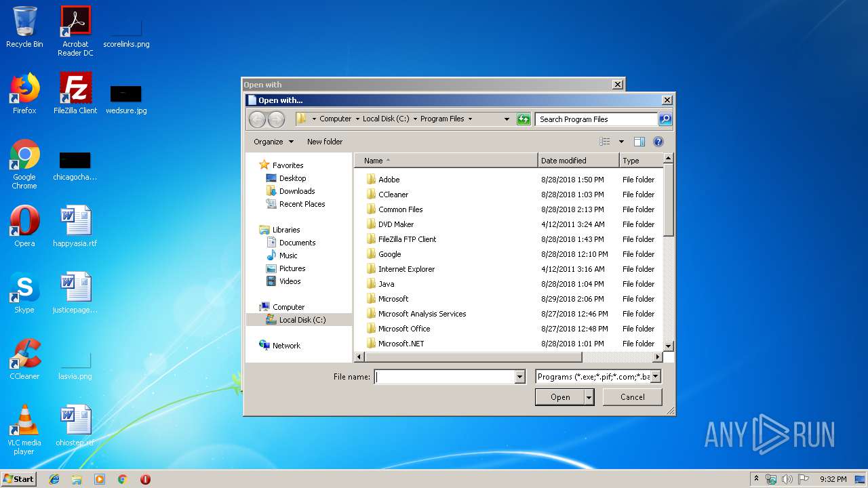Expand the File name history dropdown
Image resolution: width=868 pixels, height=488 pixels.
coord(520,377)
